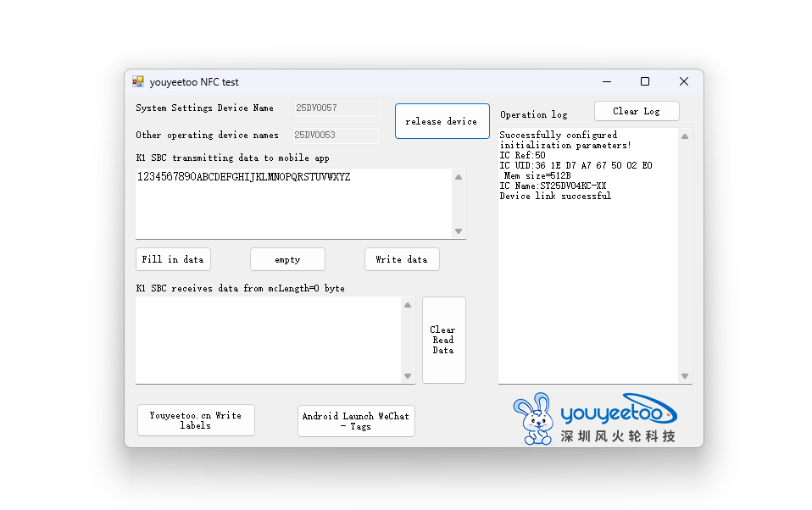812x510 pixels.
Task: Click the youyeetoo rabbit logo image
Action: click(595, 419)
